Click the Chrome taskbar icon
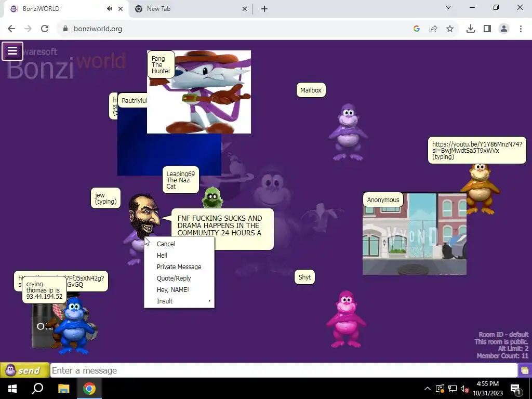Image resolution: width=532 pixels, height=399 pixels. [x=89, y=389]
